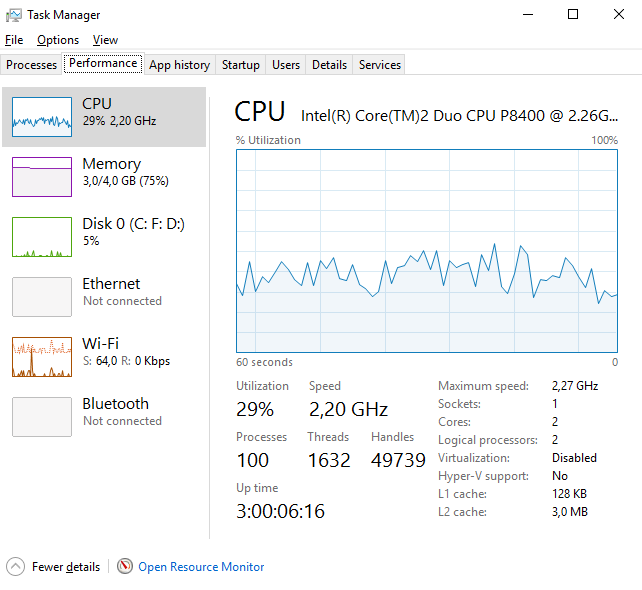Click the Open Resource Monitor link
Image resolution: width=642 pixels, height=590 pixels.
201,567
